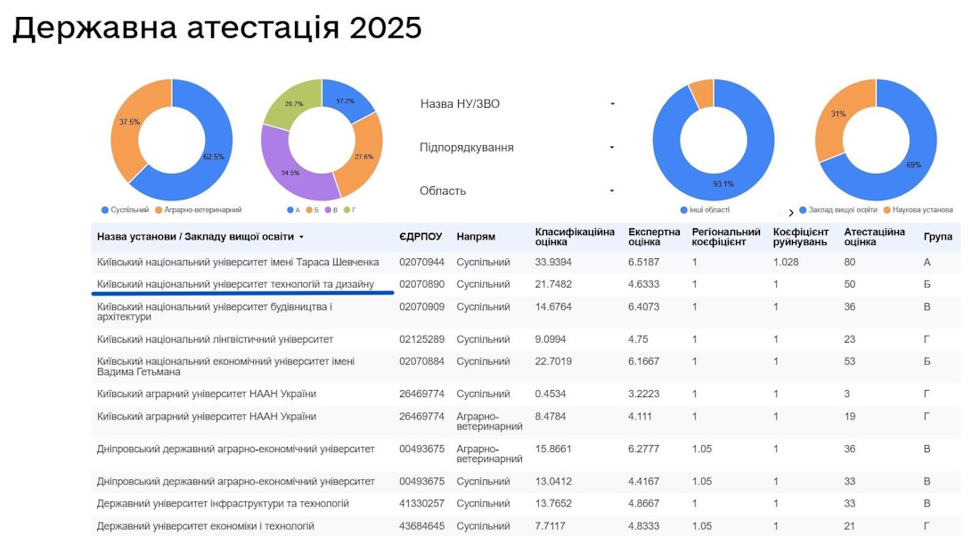Click attestation score 53
980x536 pixels.
coord(849,361)
